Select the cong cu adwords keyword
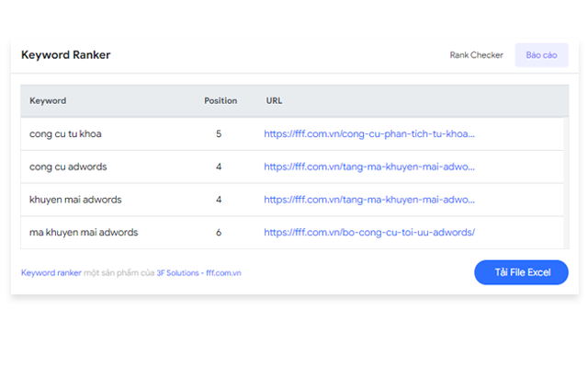 [x=68, y=167]
